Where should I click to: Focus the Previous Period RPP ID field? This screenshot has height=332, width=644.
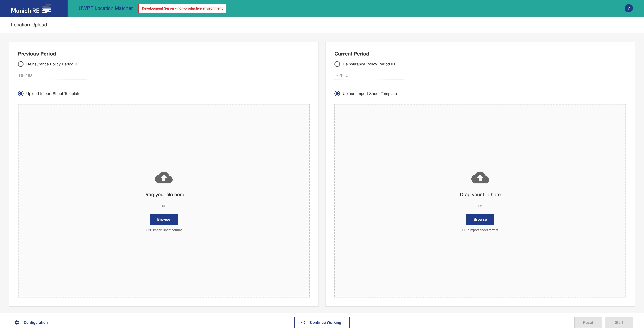(52, 75)
